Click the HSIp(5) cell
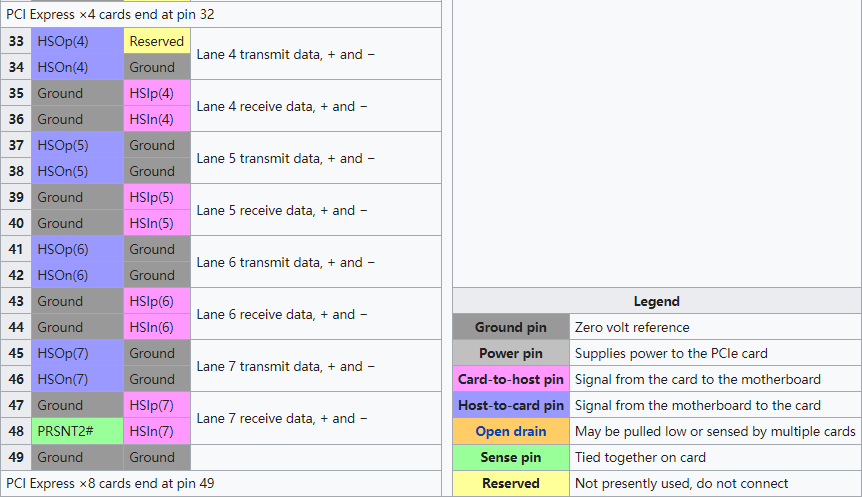This screenshot has height=497, width=862. pyautogui.click(x=157, y=197)
